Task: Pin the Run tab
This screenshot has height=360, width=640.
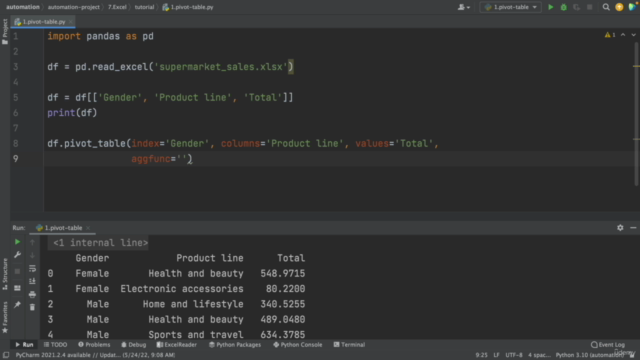Action: (x=17, y=304)
